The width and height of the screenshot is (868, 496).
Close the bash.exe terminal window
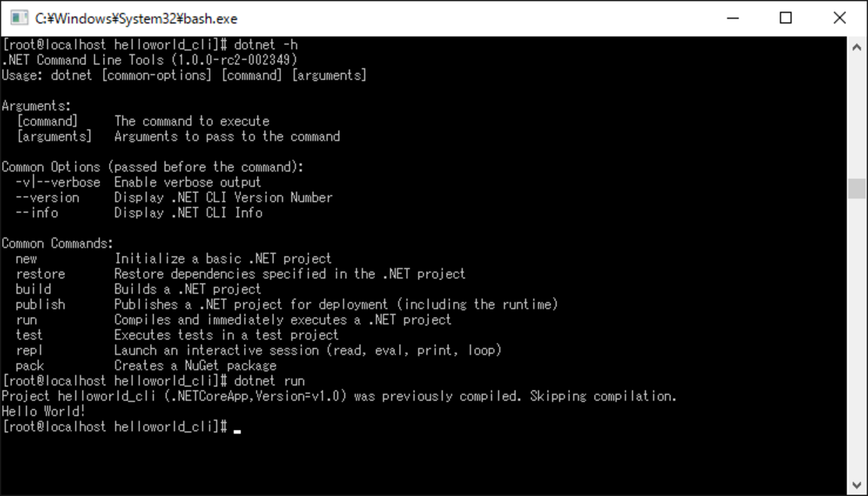click(839, 18)
